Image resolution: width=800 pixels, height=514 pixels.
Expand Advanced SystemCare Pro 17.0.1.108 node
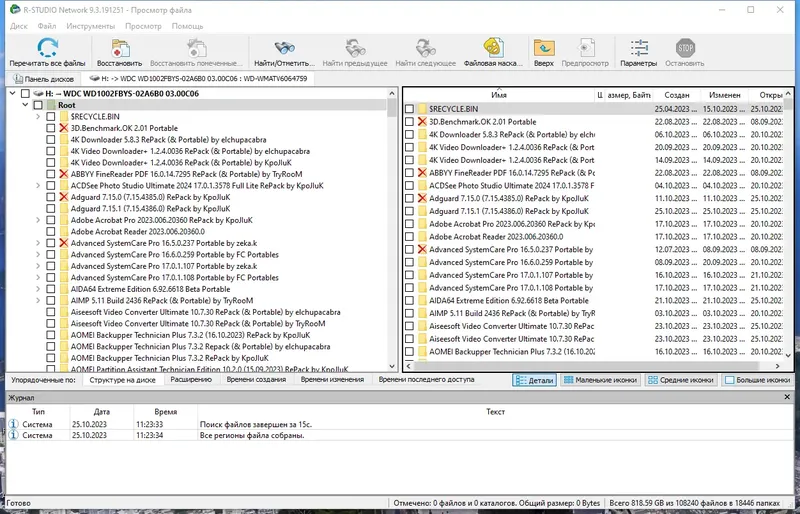point(38,278)
